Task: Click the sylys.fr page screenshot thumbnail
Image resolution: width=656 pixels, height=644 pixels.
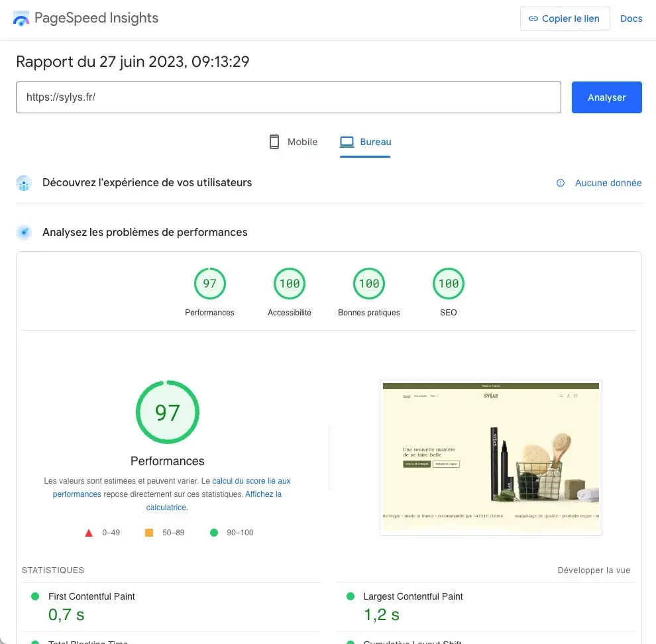Action: tap(491, 458)
